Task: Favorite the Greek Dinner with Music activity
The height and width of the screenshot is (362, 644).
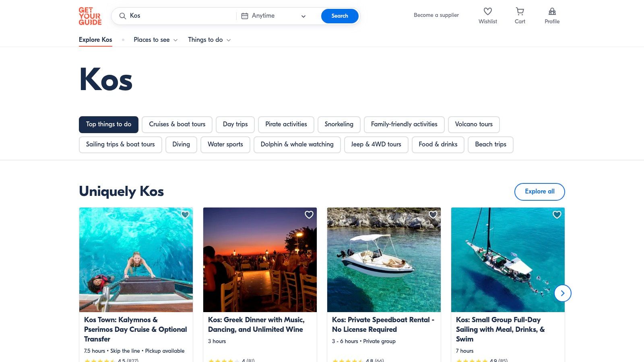Action: 309,215
